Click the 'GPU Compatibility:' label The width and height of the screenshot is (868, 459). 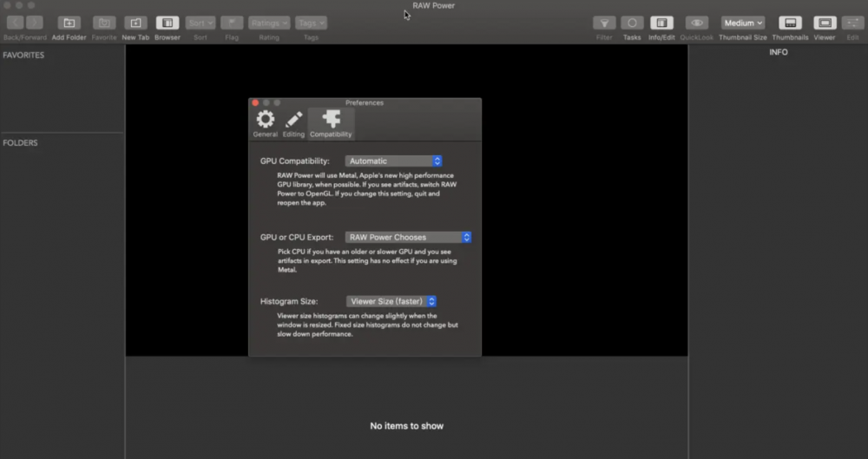click(x=294, y=161)
